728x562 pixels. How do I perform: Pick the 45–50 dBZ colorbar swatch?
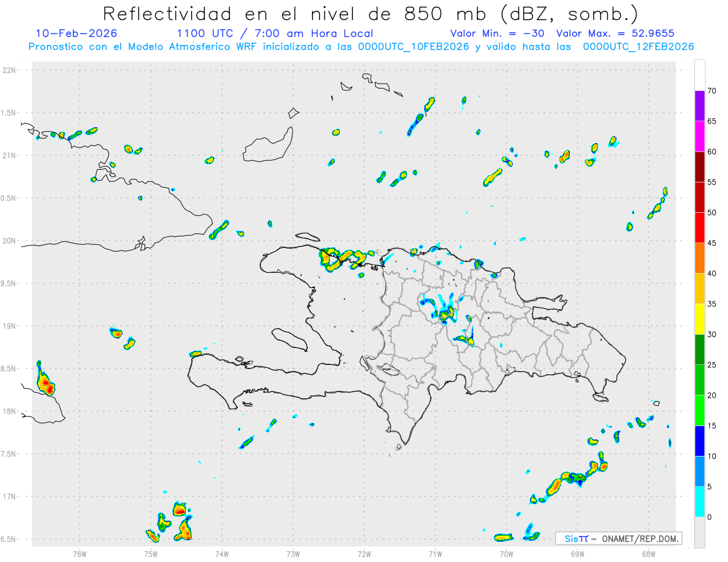pos(699,227)
